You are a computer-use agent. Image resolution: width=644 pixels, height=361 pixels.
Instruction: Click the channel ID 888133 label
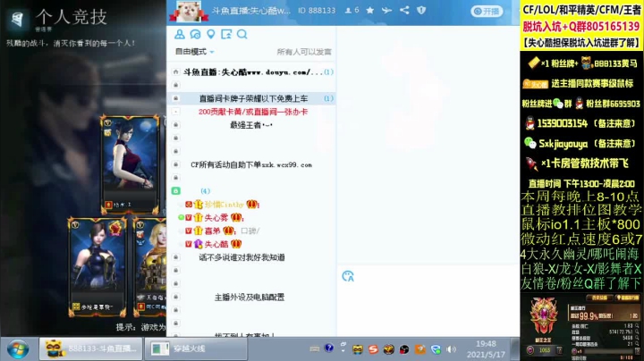(x=317, y=10)
